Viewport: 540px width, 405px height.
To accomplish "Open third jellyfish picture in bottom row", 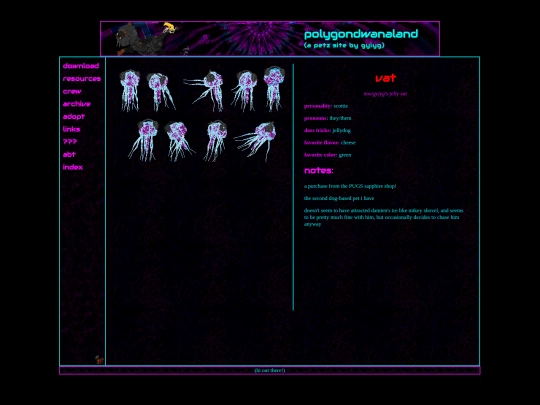I will pos(215,141).
